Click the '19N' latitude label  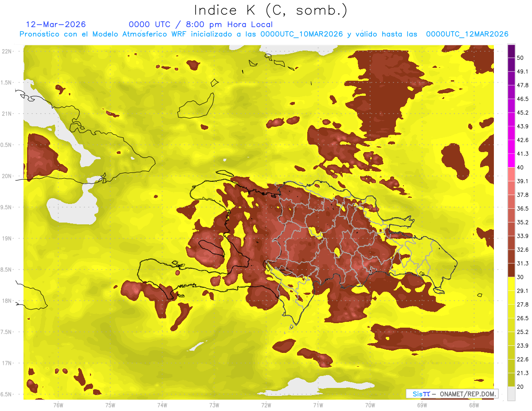click(x=8, y=238)
